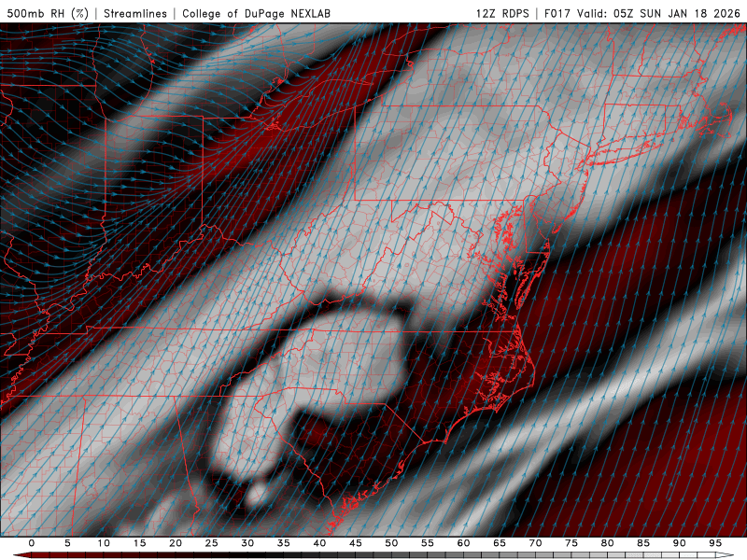
Task: Click the colorbar label "15"
Action: 139,543
